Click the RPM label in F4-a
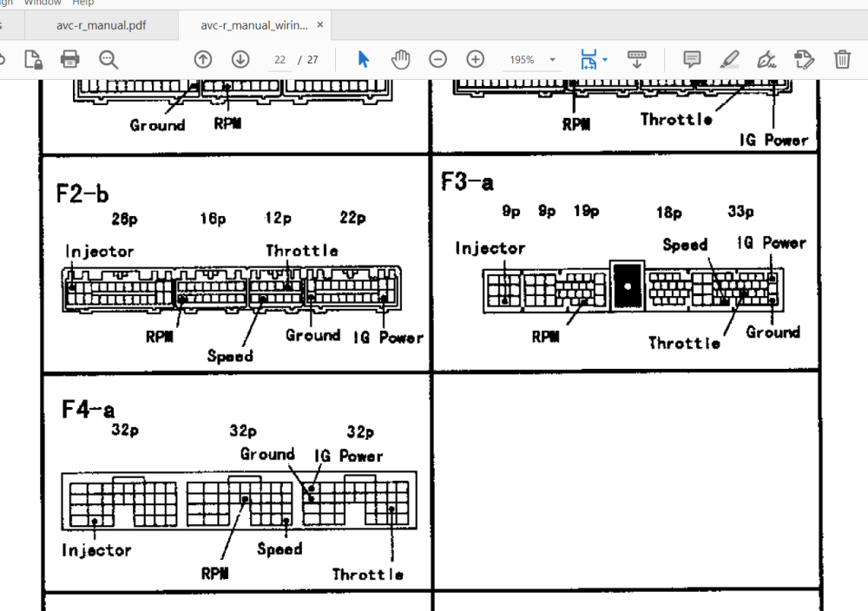The height and width of the screenshot is (611, 868). pos(214,574)
